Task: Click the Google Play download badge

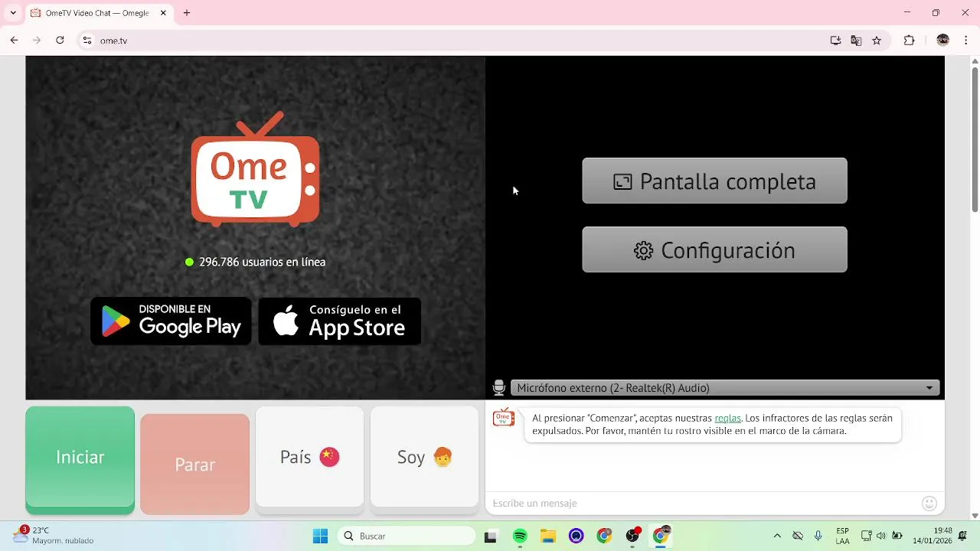Action: [x=171, y=321]
